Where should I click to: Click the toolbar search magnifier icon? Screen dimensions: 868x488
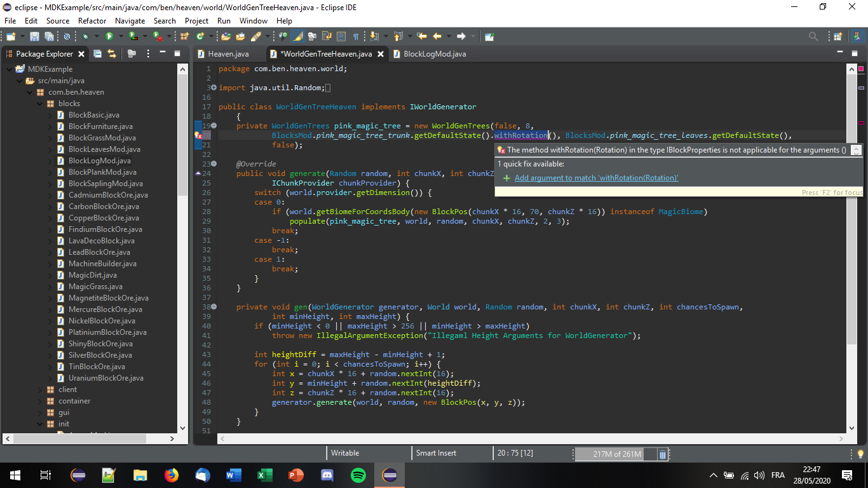813,37
